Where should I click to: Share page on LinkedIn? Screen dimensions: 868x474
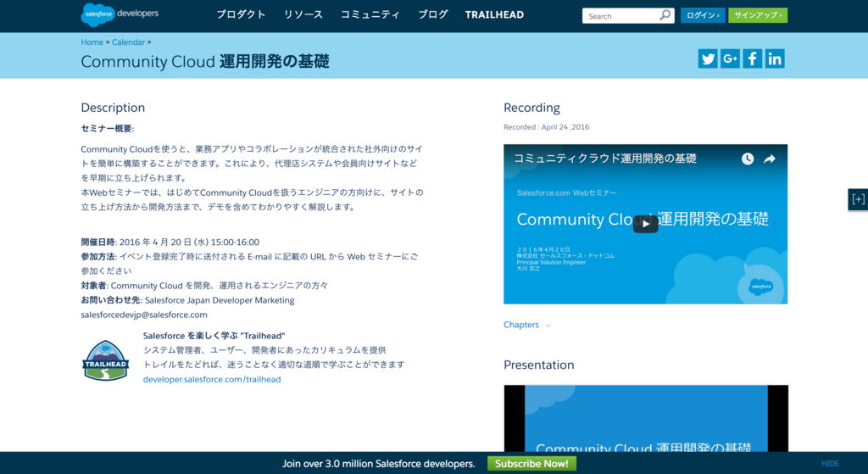[775, 59]
